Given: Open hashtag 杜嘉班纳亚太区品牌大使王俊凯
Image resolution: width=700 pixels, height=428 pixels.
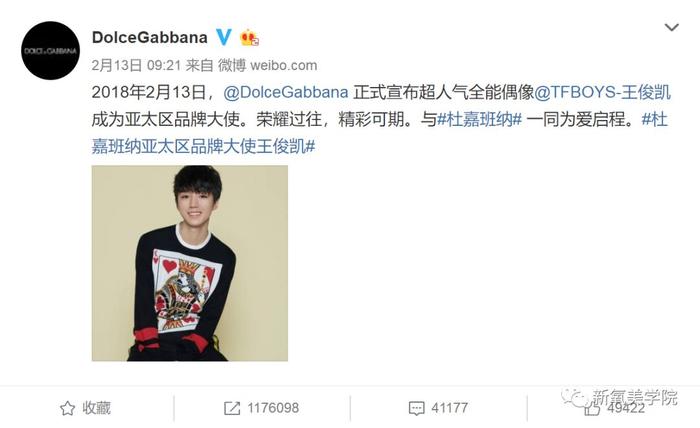Looking at the screenshot, I should click(379, 133).
